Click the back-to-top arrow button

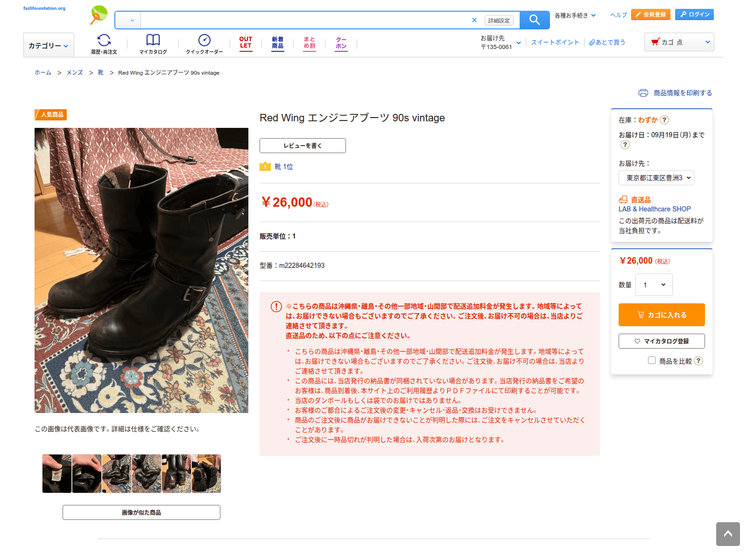[x=728, y=534]
